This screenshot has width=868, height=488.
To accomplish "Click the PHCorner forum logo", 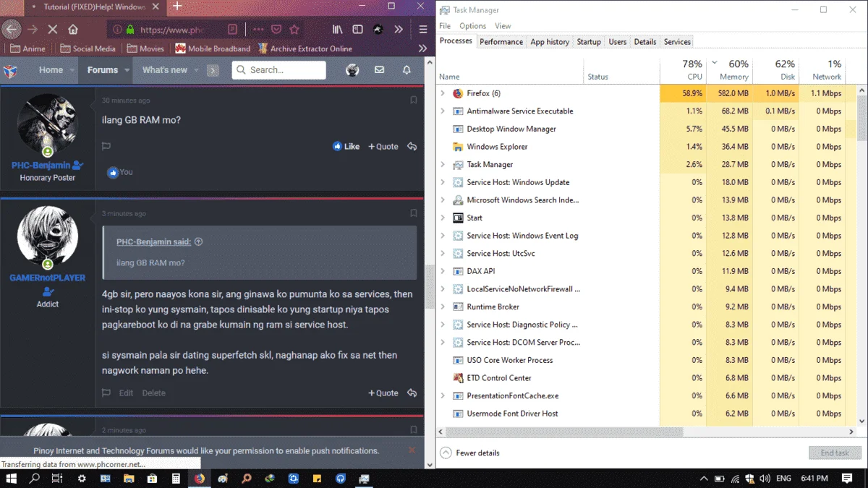I will (10, 71).
